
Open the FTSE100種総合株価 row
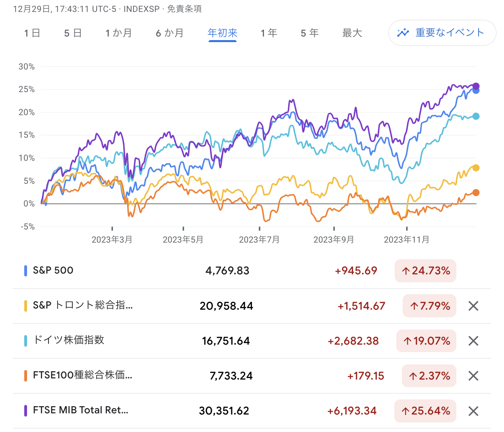click(x=252, y=376)
